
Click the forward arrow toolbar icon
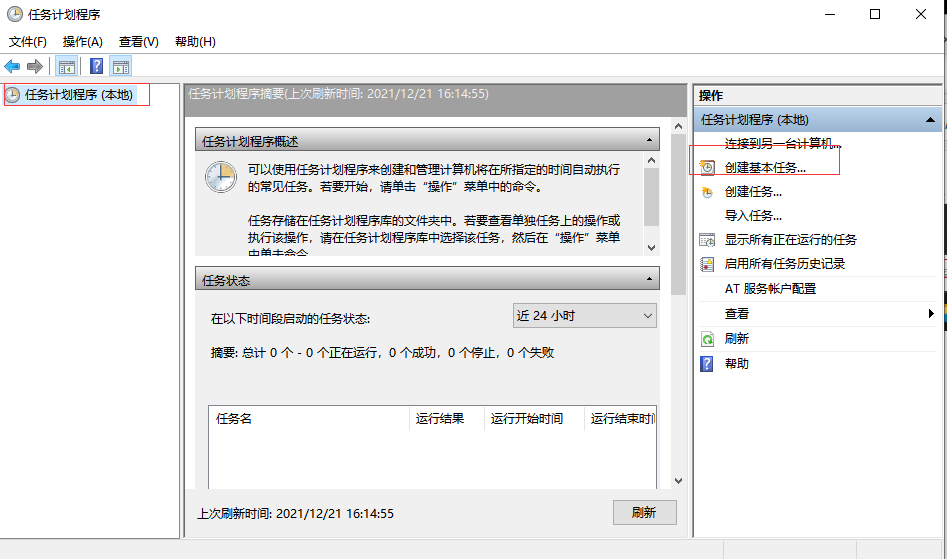click(x=35, y=66)
